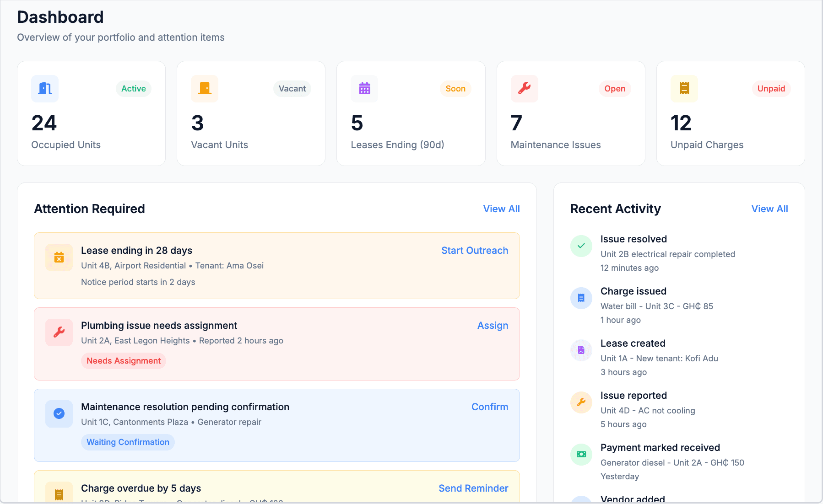Select the Unpaid Charges receipt icon
The image size is (823, 504).
tap(684, 88)
